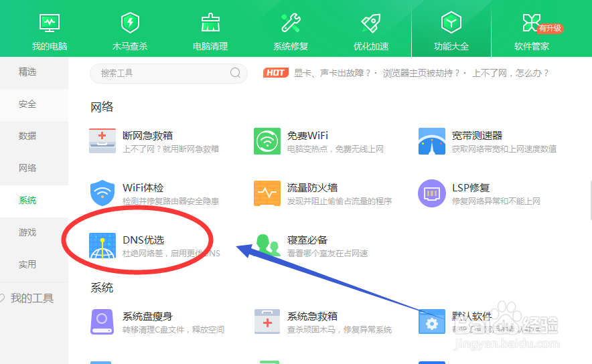The height and width of the screenshot is (364, 592).
Task: Open 我的电脑 from the top bar
Action: click(x=50, y=31)
